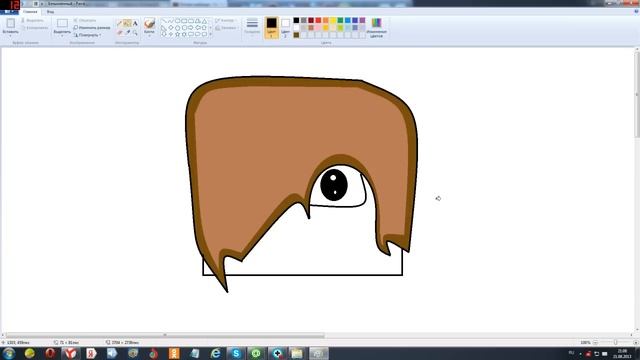This screenshot has width=640, height=360.
Task: Click the vertical canvas scrollbar
Action: [637, 95]
